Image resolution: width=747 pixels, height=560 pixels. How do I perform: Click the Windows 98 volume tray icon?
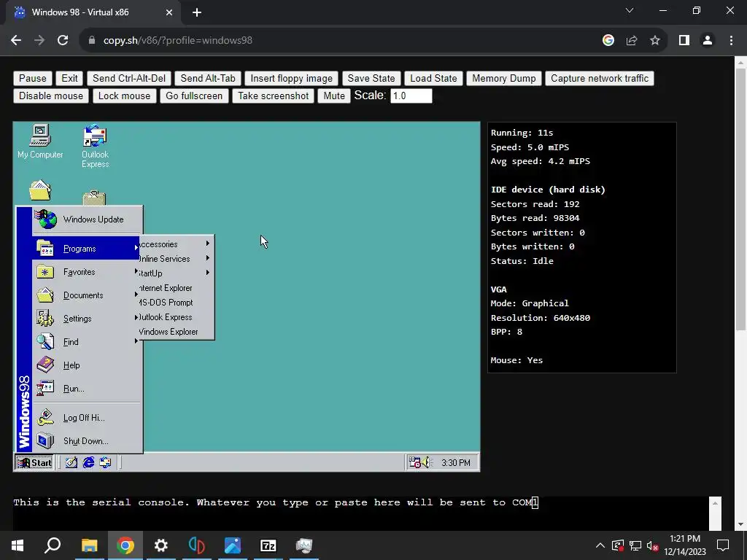426,462
